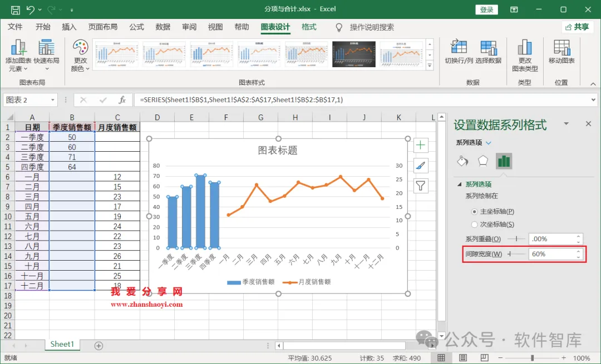The image size is (601, 364).
Task: Click the 图表标题 chart title
Action: point(278,151)
